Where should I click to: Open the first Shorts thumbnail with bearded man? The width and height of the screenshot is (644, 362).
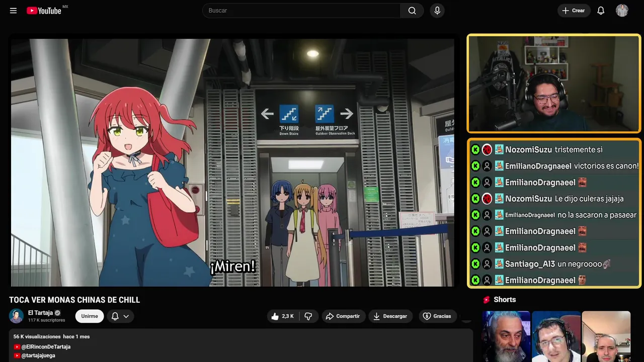[506, 336]
